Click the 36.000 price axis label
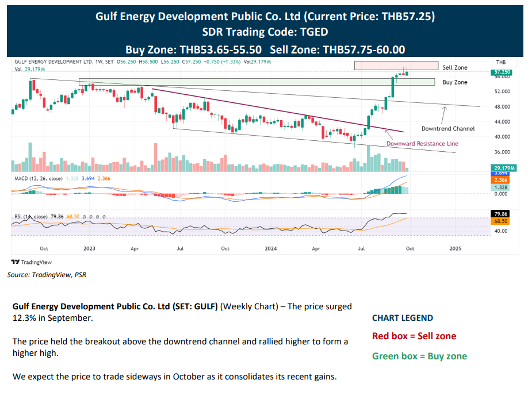532x395 pixels. tap(502, 152)
